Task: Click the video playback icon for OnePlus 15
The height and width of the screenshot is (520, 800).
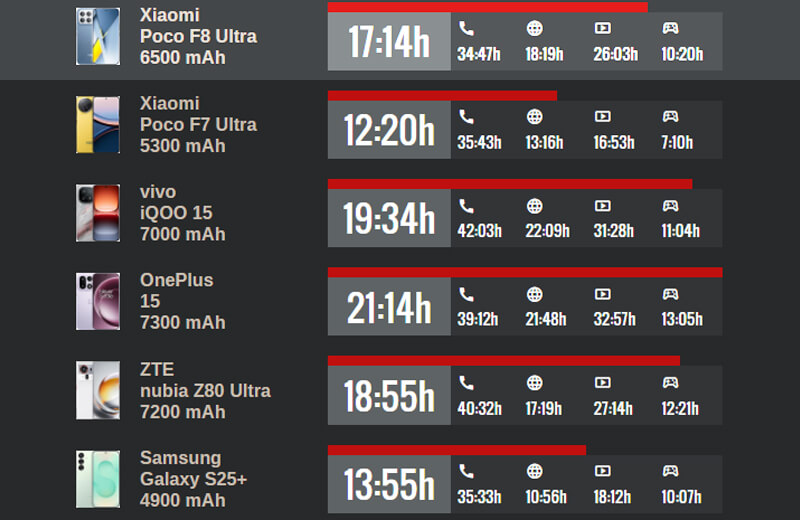Action: [602, 295]
